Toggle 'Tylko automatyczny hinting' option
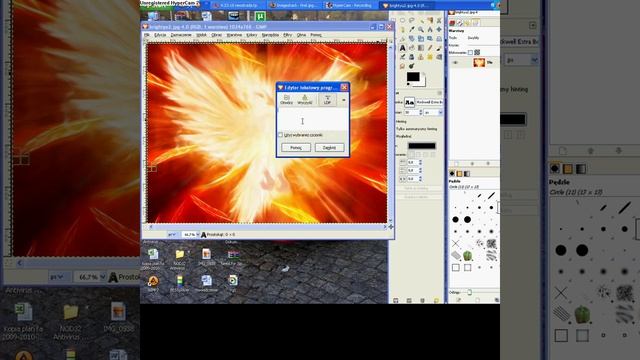The image size is (640, 360). pyautogui.click(x=416, y=129)
